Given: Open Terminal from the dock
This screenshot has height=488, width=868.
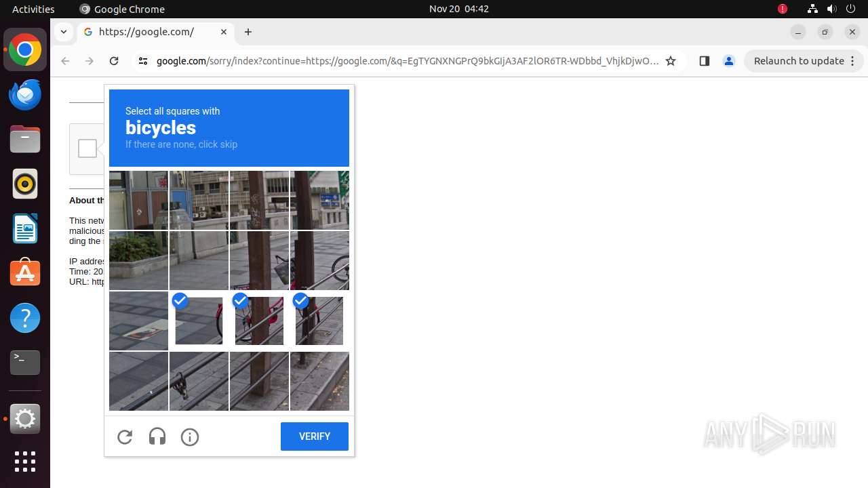Looking at the screenshot, I should [25, 363].
